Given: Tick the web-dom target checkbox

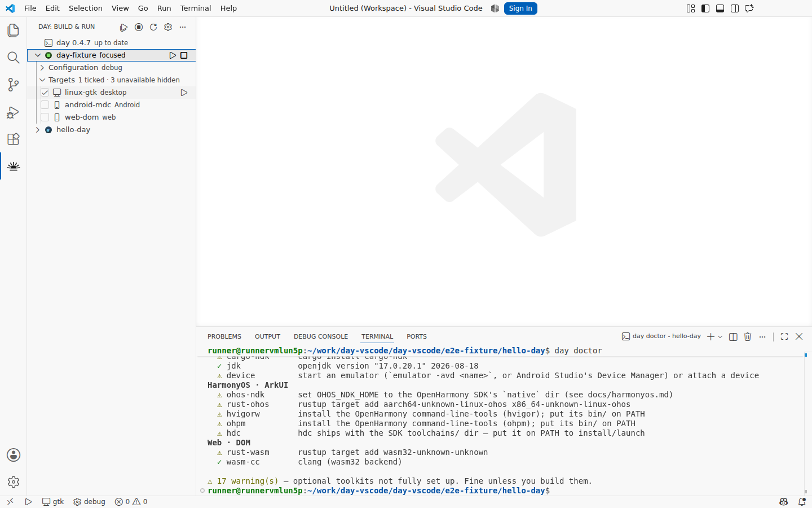Looking at the screenshot, I should click(x=45, y=117).
